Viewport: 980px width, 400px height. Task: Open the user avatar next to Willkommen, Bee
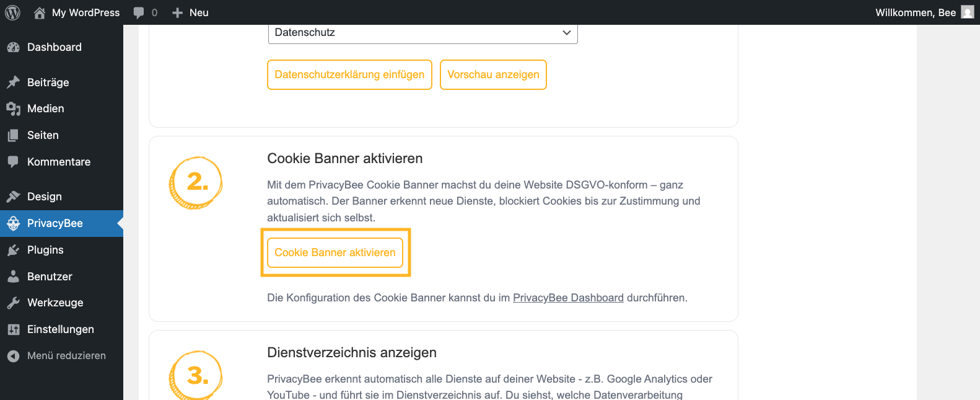[968, 12]
